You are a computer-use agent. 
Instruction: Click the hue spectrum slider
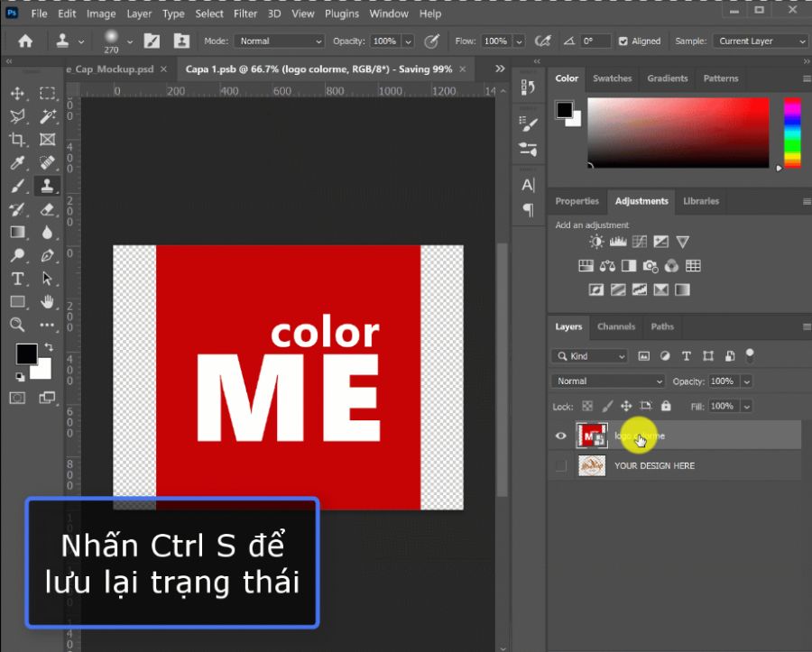[x=792, y=133]
